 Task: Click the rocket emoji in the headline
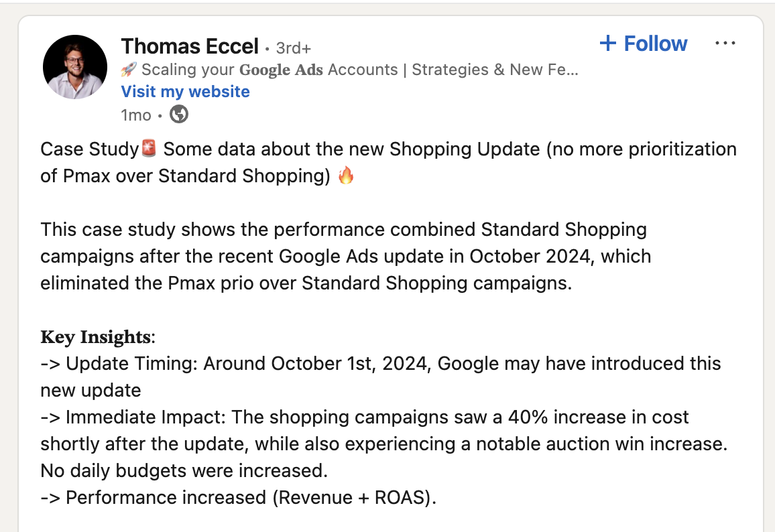[129, 70]
